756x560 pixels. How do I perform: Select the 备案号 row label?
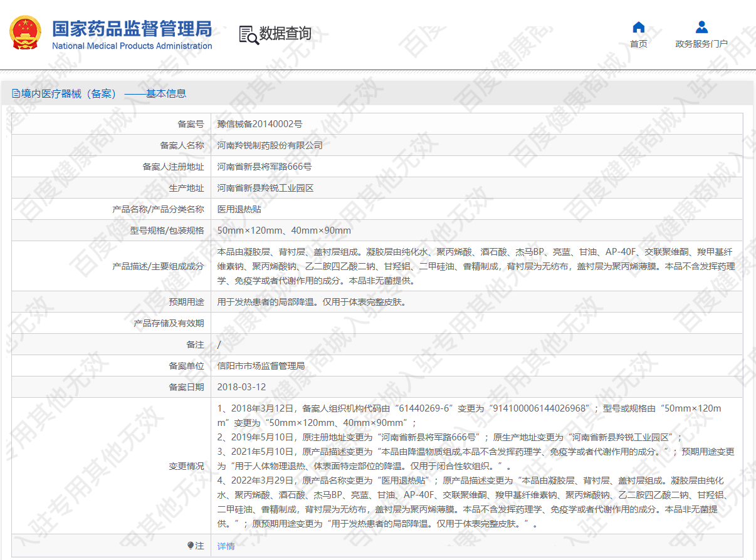(x=191, y=124)
